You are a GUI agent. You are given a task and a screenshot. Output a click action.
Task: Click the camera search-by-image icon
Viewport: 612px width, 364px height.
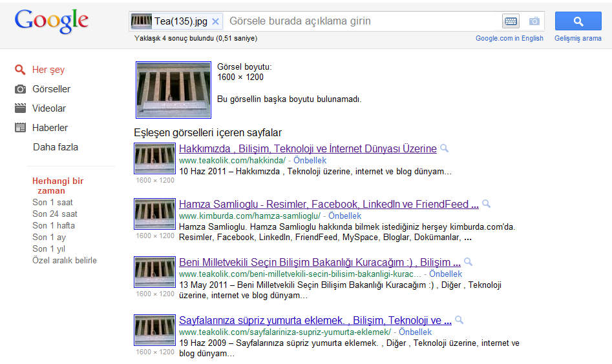click(x=534, y=21)
